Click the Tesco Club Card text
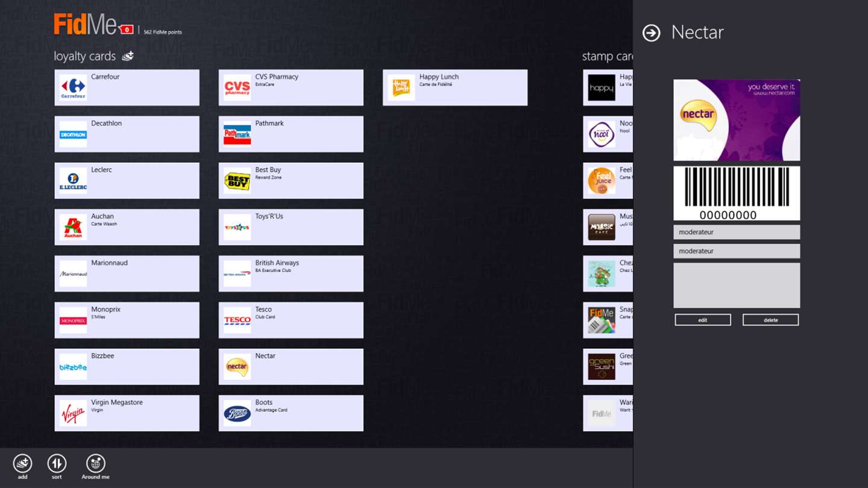Image resolution: width=868 pixels, height=488 pixels. tap(265, 312)
